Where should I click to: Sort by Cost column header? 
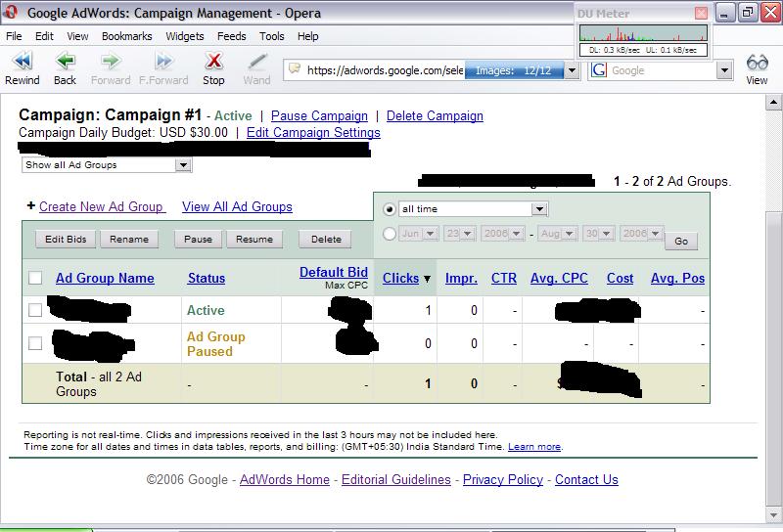coord(620,278)
